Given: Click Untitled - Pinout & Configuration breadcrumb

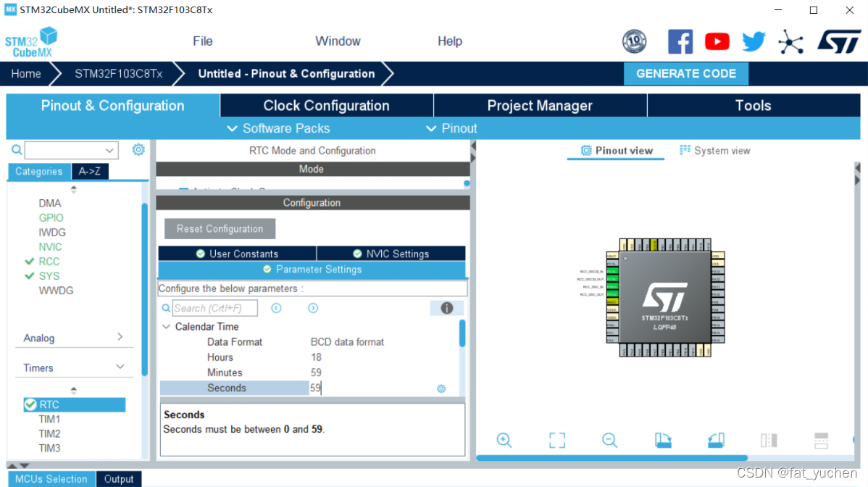Looking at the screenshot, I should click(286, 74).
